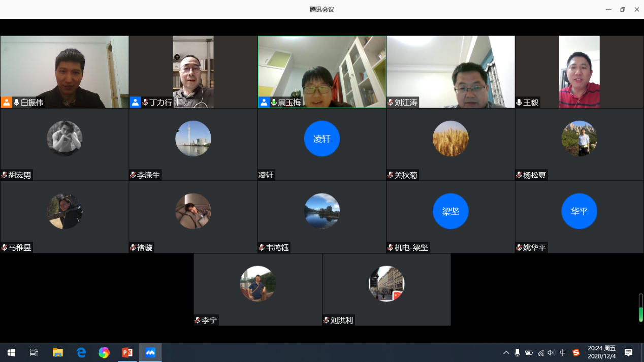644x362 pixels.
Task: Click the participant name label 凌轩
Action: click(x=266, y=175)
